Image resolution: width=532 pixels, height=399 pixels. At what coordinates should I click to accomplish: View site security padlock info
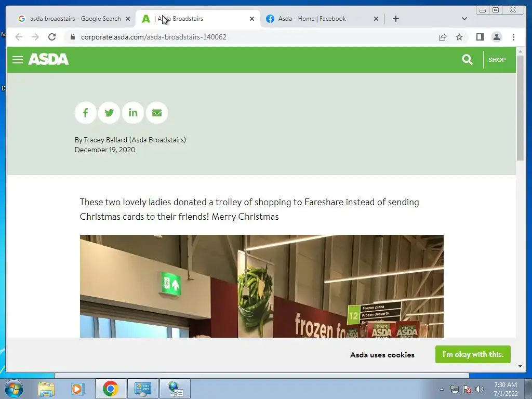tap(72, 37)
